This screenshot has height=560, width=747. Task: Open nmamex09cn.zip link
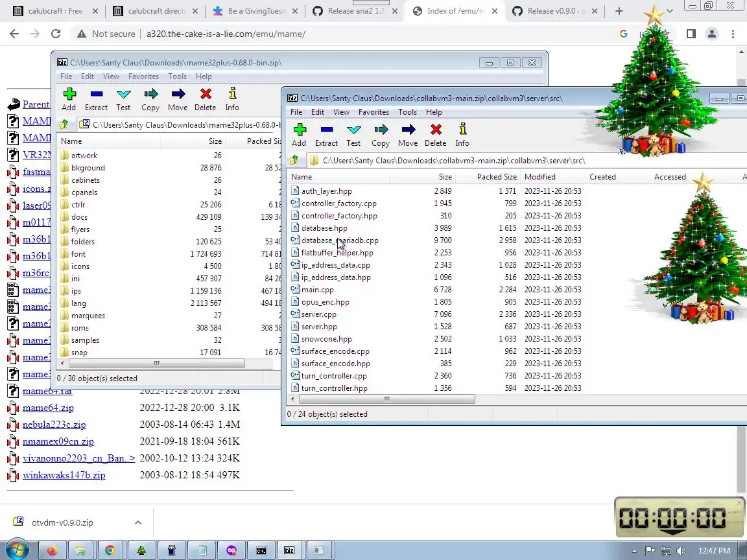point(58,441)
